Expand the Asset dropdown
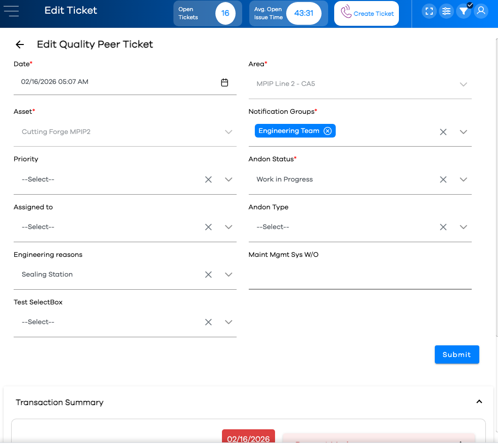The width and height of the screenshot is (498, 448). (229, 132)
